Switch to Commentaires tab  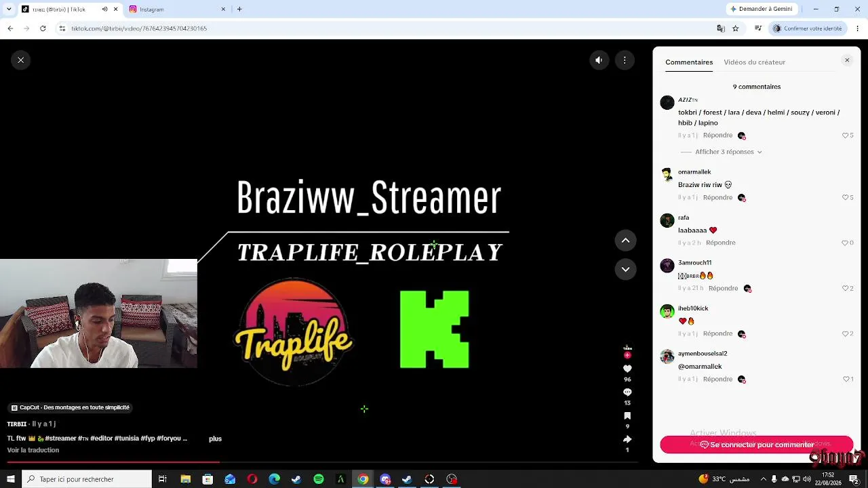tap(689, 62)
